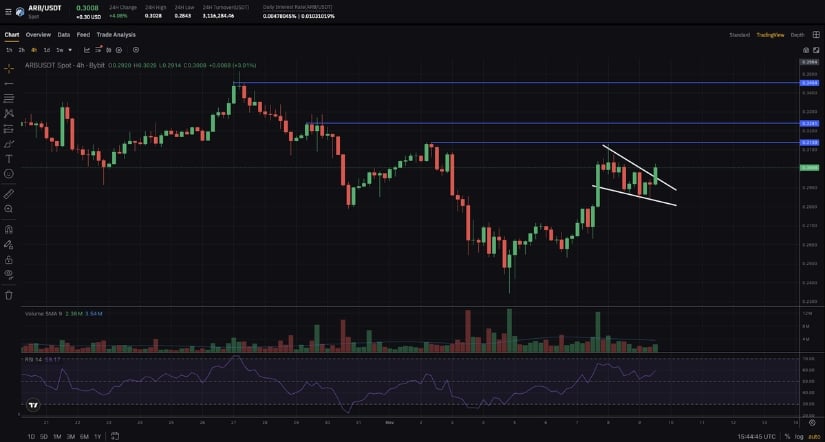The image size is (825, 442).
Task: Open the multi-chart grid layout icon
Action: click(816, 35)
